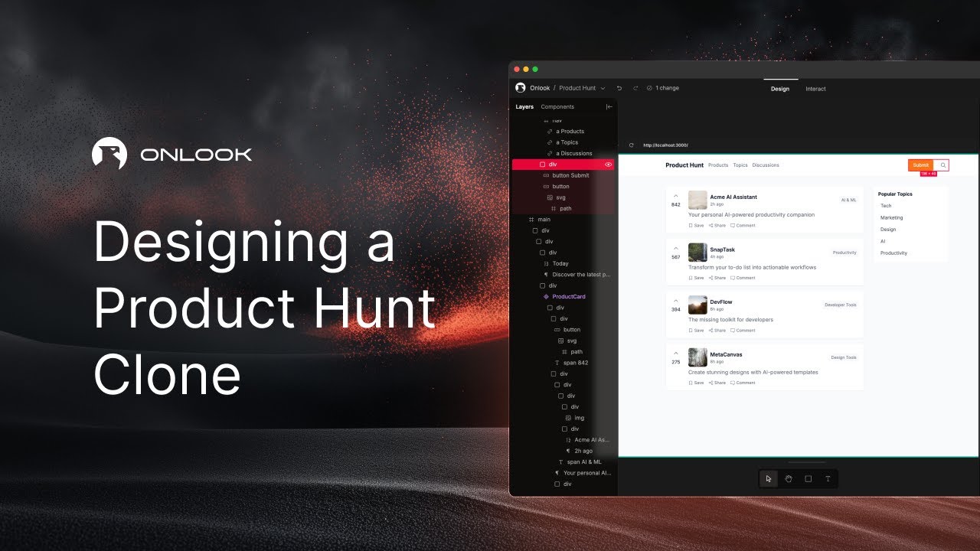Click the MetaCanvas thumbnail
Viewport: 980px width, 551px height.
[697, 357]
